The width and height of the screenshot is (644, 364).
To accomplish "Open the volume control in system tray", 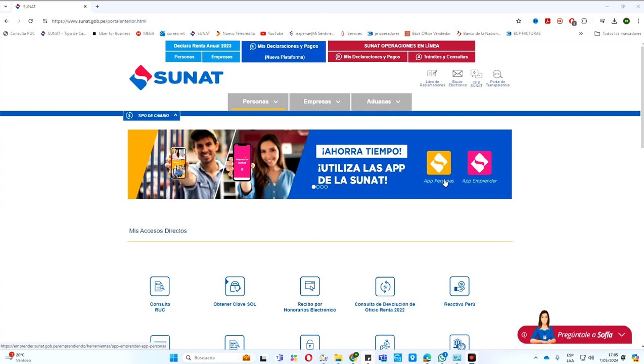I will click(591, 357).
